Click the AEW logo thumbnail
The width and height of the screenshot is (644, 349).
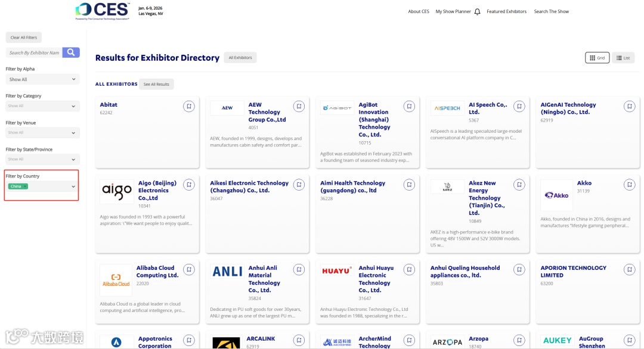[227, 108]
